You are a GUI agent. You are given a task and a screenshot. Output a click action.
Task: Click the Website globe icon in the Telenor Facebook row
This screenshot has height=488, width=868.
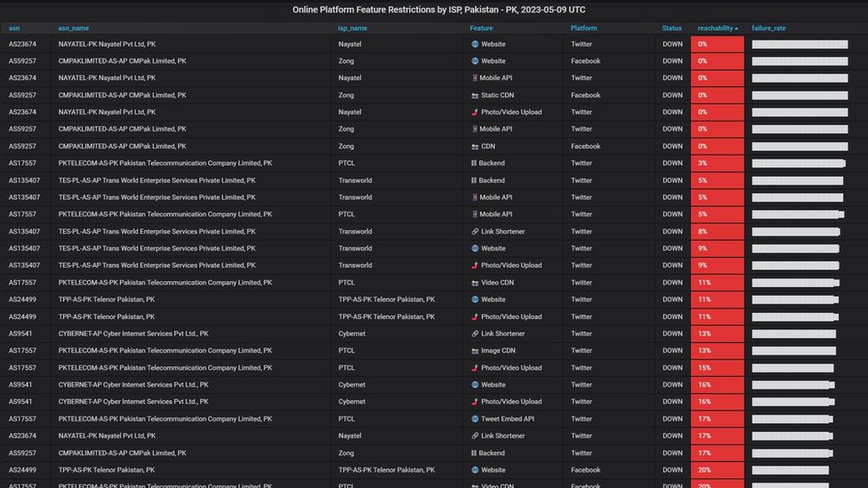pyautogui.click(x=474, y=470)
